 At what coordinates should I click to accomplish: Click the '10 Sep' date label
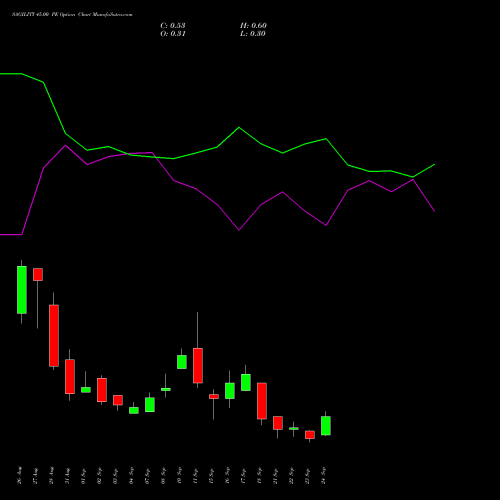coord(179,475)
